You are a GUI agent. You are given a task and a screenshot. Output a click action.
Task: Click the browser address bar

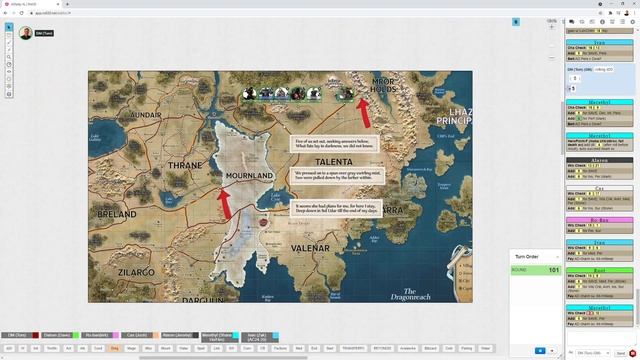[310, 13]
